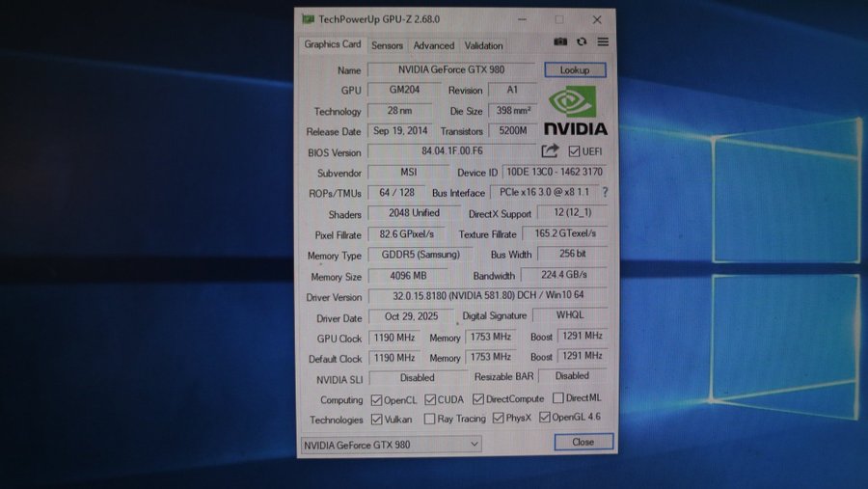This screenshot has height=489, width=868.
Task: Click the GPU-Z title bar app icon
Action: pos(308,19)
